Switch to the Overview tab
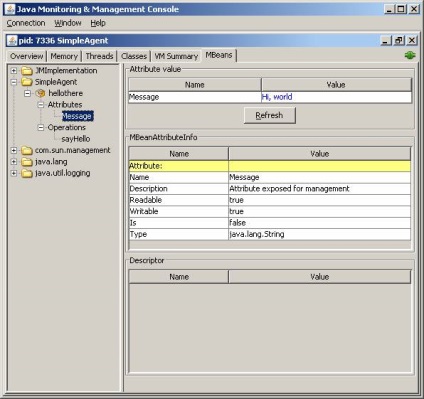 (27, 56)
